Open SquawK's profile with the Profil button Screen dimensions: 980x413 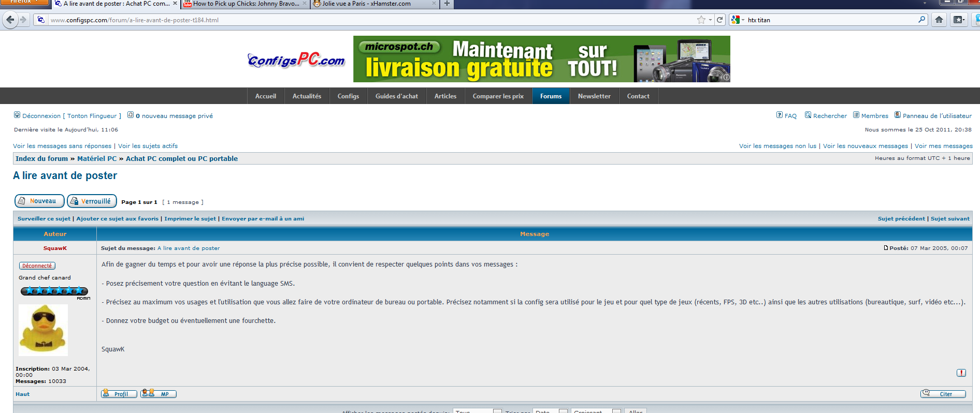pos(119,394)
